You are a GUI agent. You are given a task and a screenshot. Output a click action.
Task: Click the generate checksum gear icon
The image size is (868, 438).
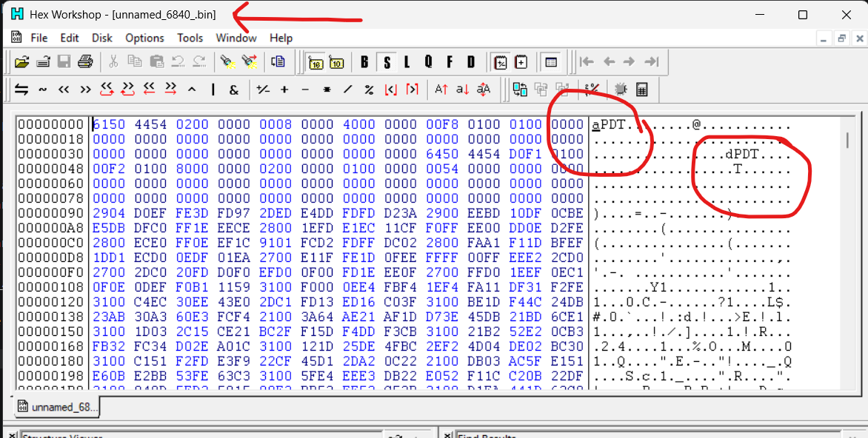620,89
